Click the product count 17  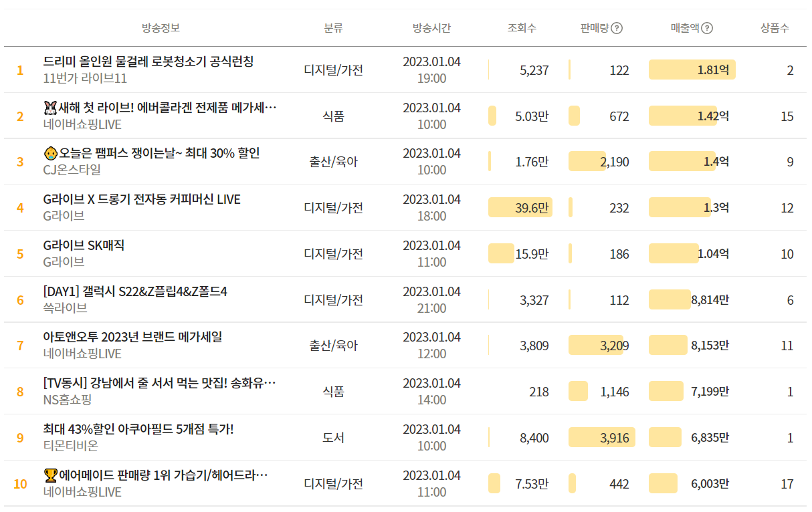point(787,484)
